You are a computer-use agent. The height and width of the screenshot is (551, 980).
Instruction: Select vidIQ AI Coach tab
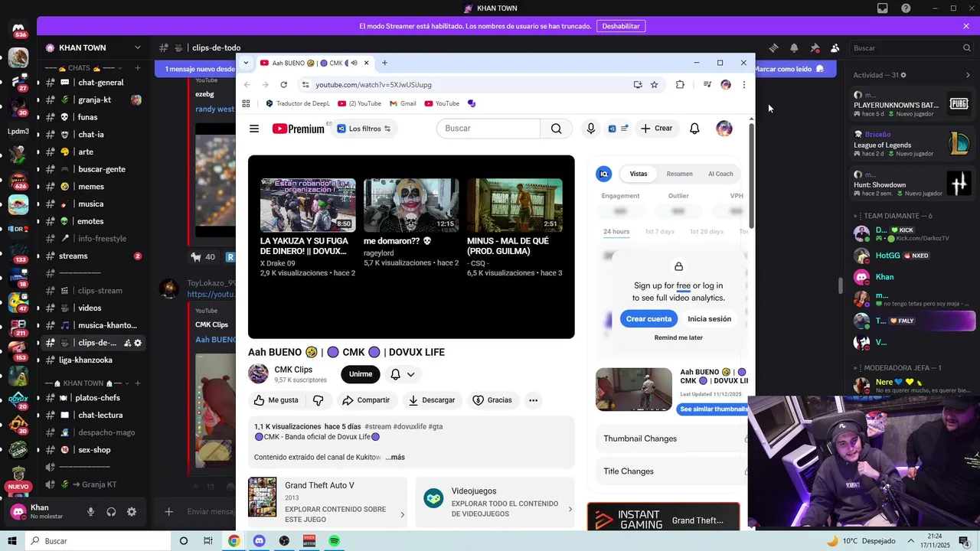(x=720, y=174)
